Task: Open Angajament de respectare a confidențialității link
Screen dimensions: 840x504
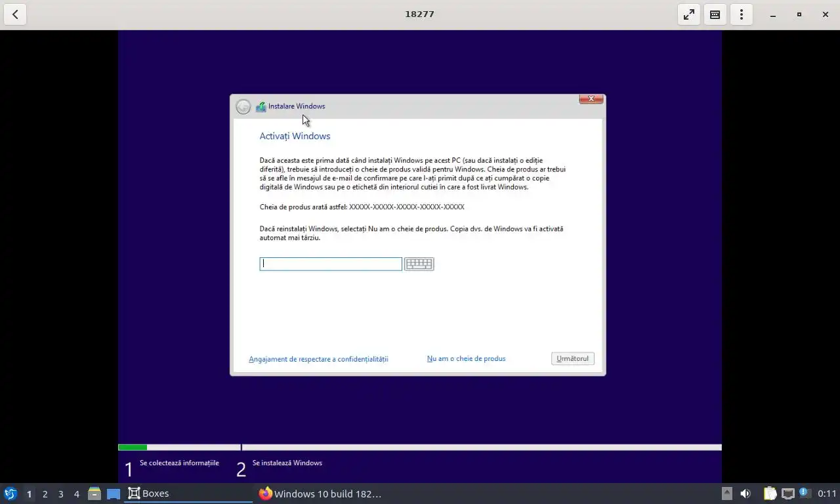Action: click(318, 359)
